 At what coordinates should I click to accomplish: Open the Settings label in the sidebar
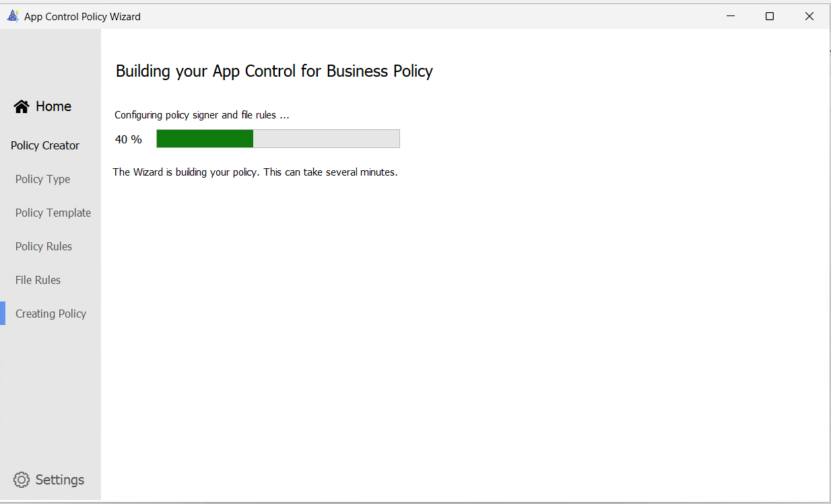tap(60, 480)
